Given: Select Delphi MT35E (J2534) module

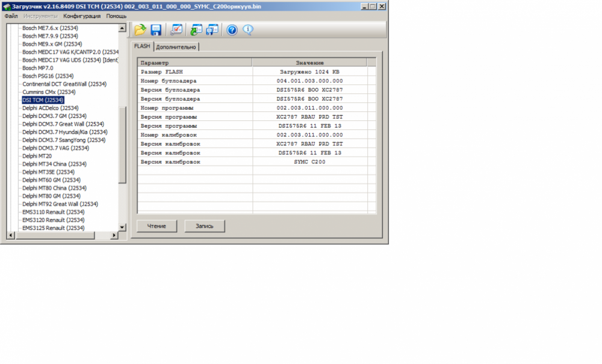Looking at the screenshot, I should tap(48, 172).
